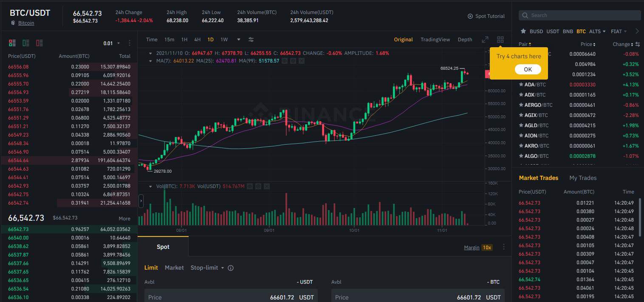Open order book three-dot options menu
644x302 pixels.
click(x=130, y=43)
